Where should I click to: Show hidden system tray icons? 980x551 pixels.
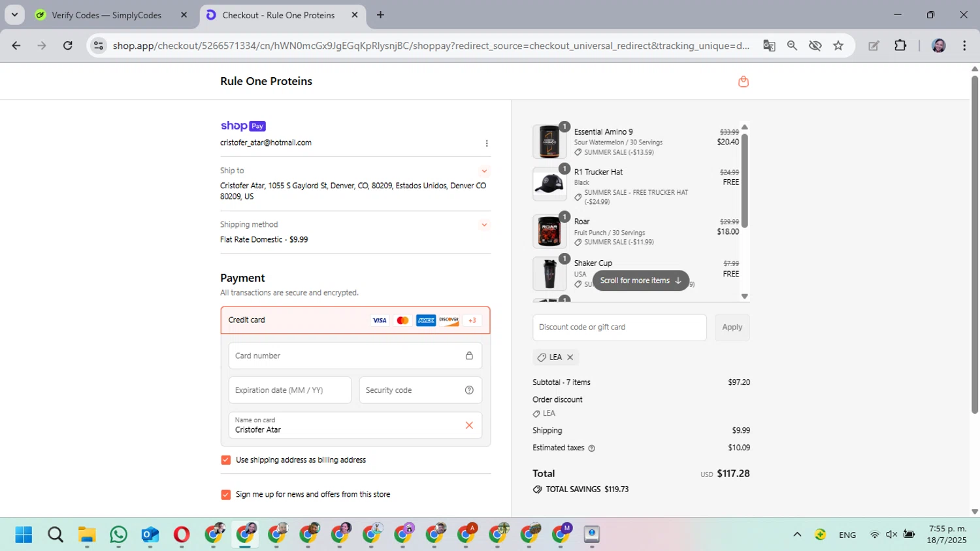click(797, 535)
